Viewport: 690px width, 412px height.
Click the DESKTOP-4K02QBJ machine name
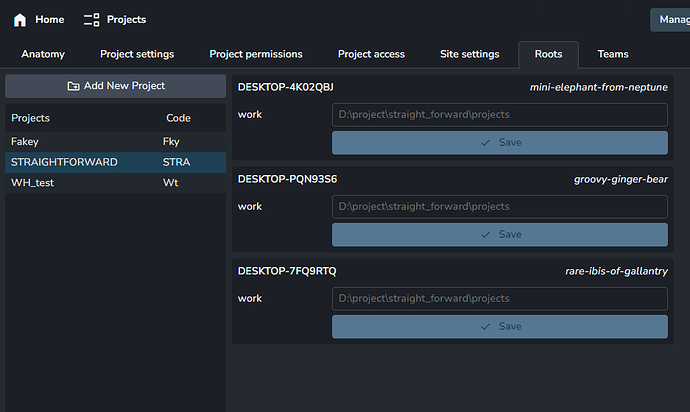(x=286, y=87)
